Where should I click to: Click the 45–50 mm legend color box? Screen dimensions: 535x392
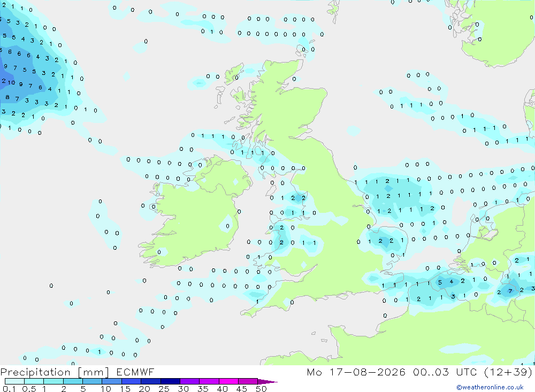pos(248,381)
